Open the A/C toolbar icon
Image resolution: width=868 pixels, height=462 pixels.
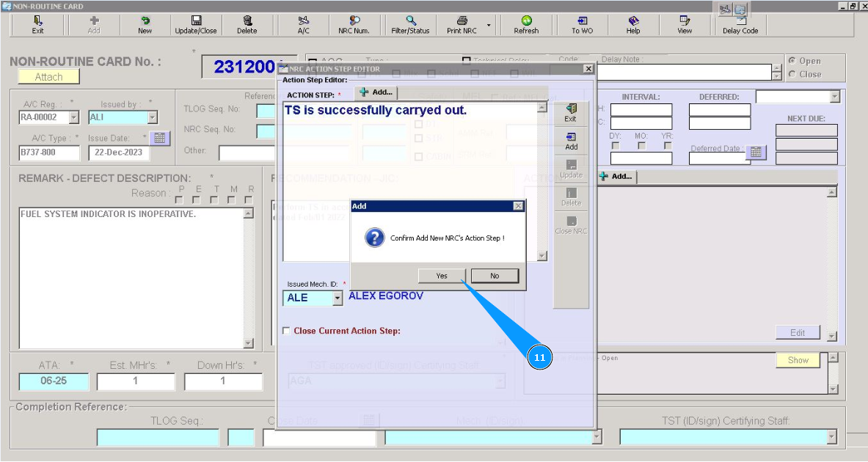click(303, 21)
